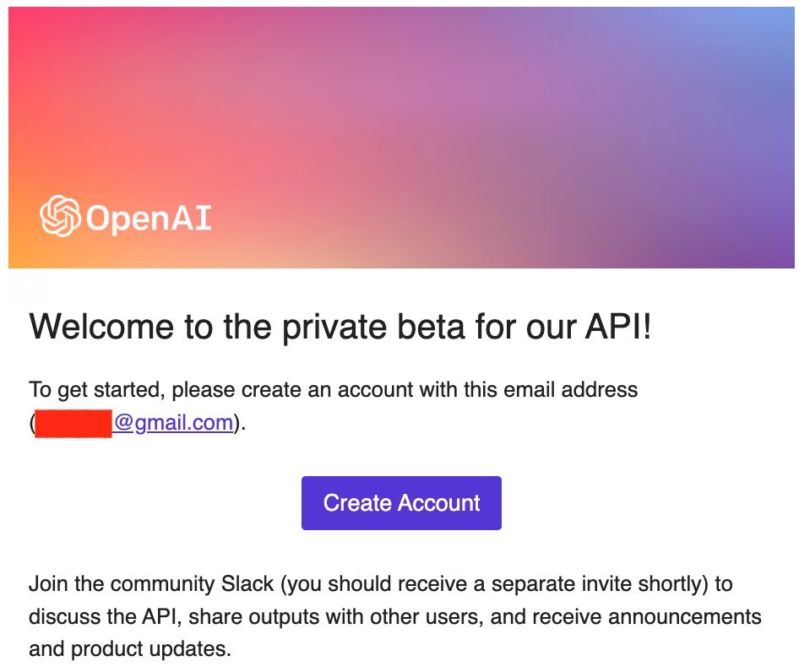Click the text 'and product updates.'
The height and width of the screenshot is (672, 799).
pos(130,649)
